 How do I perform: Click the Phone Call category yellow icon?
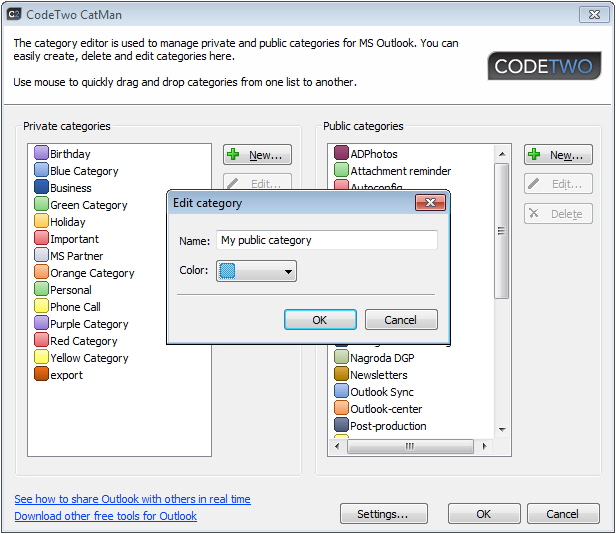tap(41, 306)
